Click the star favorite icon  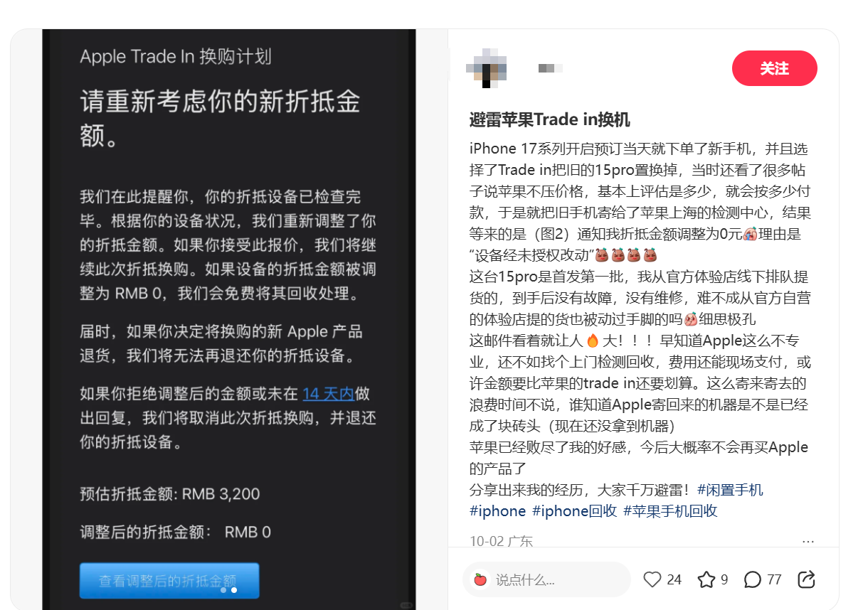(x=706, y=580)
